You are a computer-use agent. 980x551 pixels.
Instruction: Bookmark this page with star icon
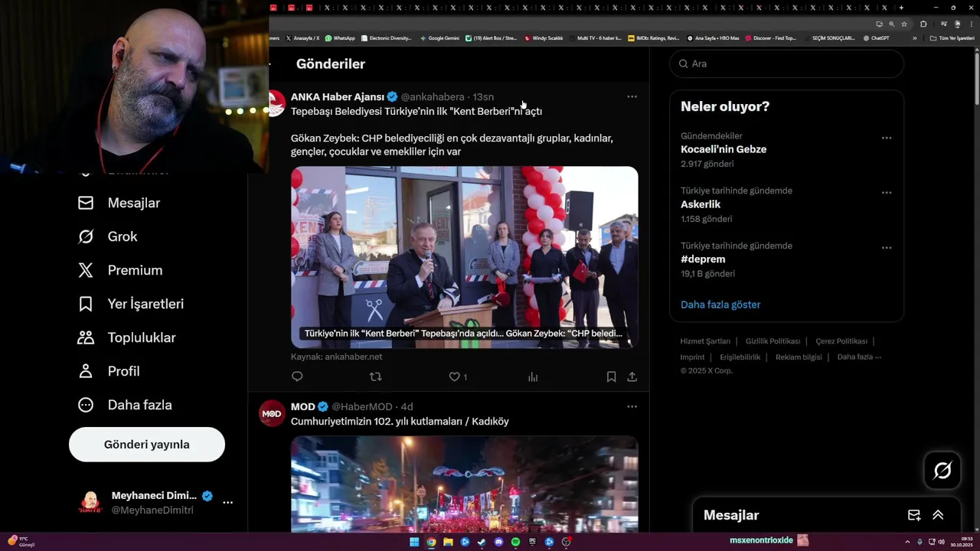[904, 24]
